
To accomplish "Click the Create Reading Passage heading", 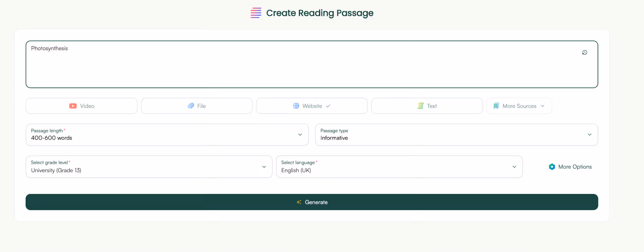I will pyautogui.click(x=320, y=13).
